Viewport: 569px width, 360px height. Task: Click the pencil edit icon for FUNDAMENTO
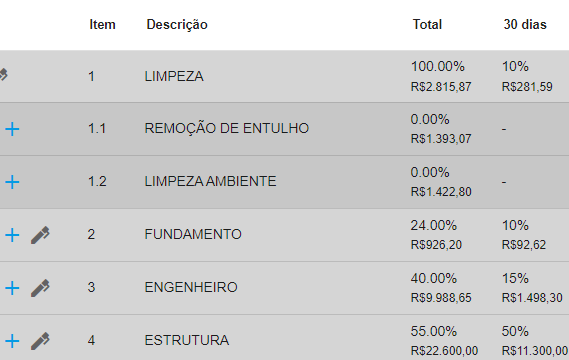pos(40,235)
